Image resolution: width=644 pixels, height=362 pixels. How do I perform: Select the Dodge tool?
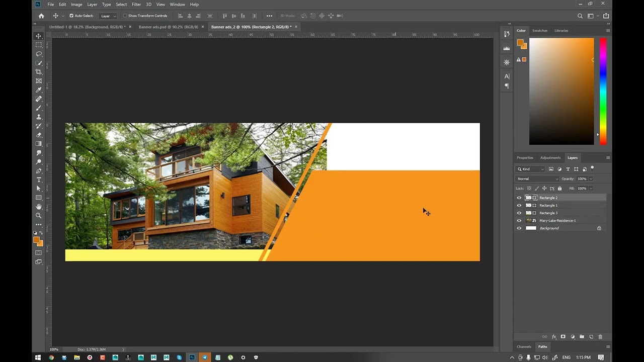[x=39, y=162]
